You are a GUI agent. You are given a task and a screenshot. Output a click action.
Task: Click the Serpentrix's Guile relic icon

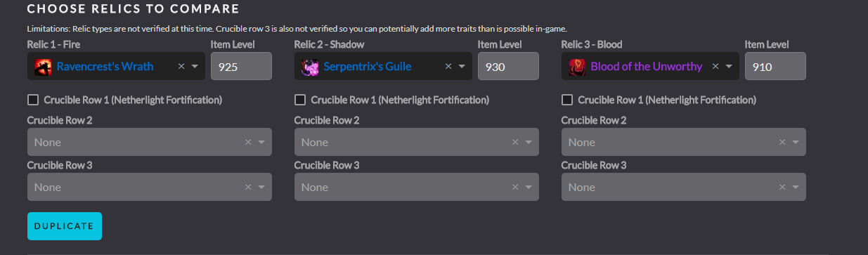(310, 66)
